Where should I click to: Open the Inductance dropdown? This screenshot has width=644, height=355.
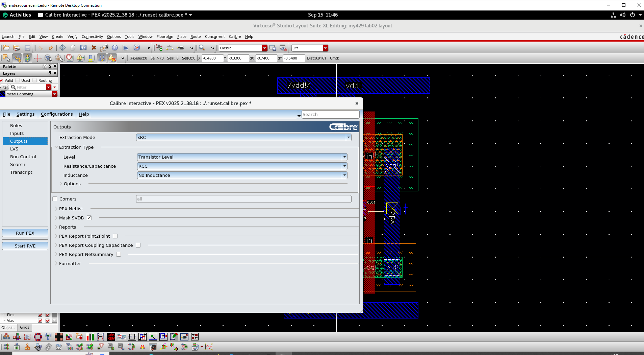242,175
